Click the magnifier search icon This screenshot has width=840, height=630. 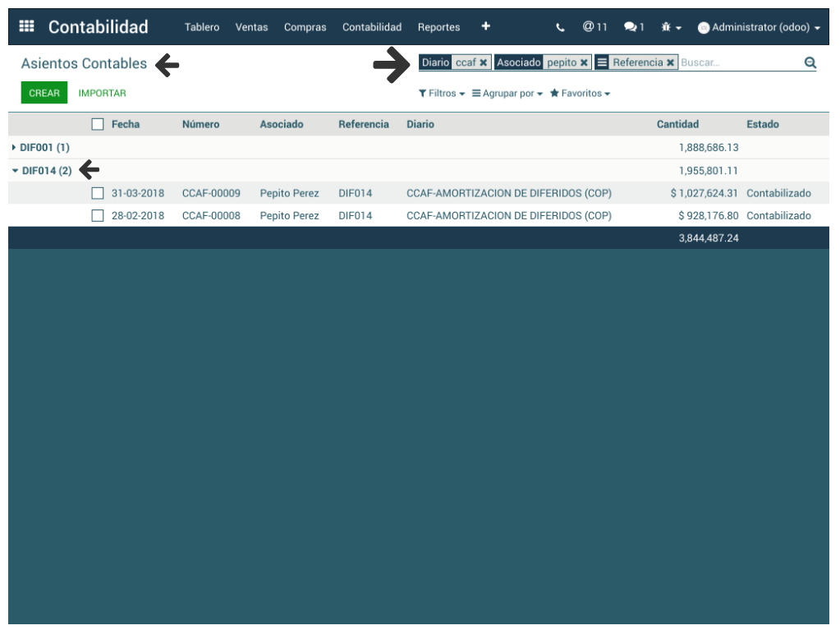[810, 62]
